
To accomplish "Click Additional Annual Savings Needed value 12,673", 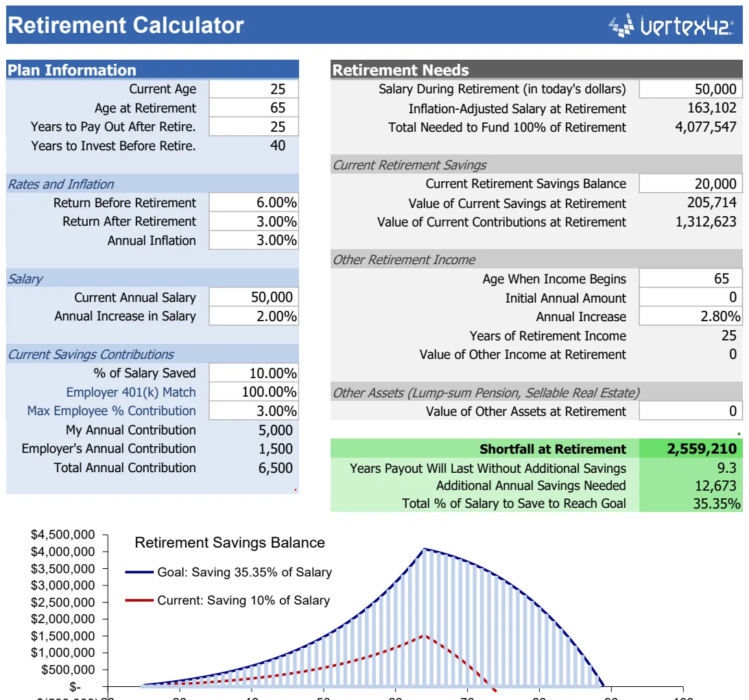I will point(715,486).
